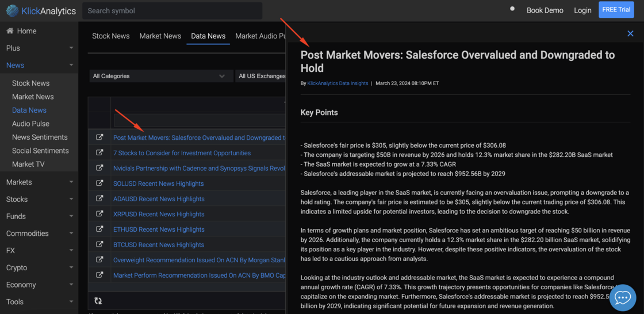
Task: Expand the Plus sidebar section
Action: pyautogui.click(x=39, y=48)
